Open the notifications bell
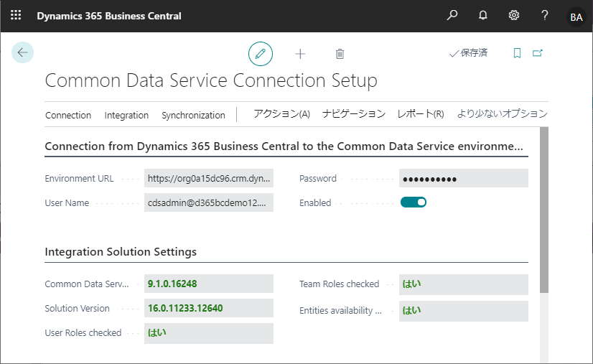Screen dimensions: 593x364 click(x=483, y=16)
